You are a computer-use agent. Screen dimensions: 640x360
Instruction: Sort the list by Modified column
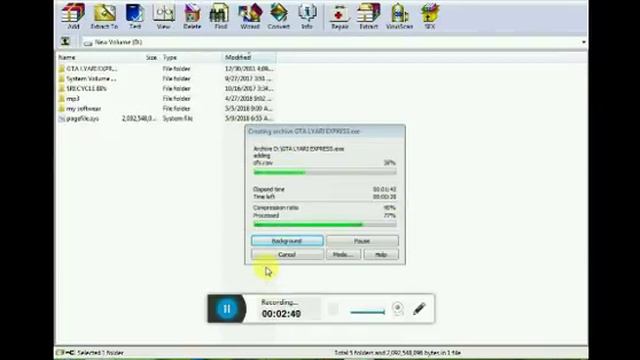point(249,58)
